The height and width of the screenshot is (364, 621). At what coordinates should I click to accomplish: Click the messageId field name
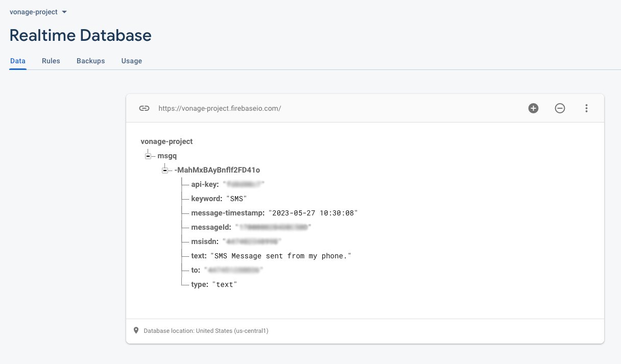[211, 227]
